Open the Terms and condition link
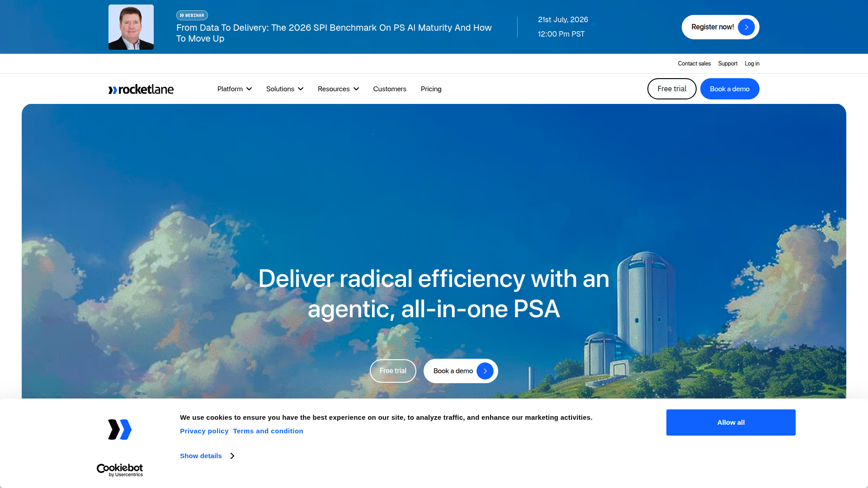The width and height of the screenshot is (868, 488). (x=268, y=431)
